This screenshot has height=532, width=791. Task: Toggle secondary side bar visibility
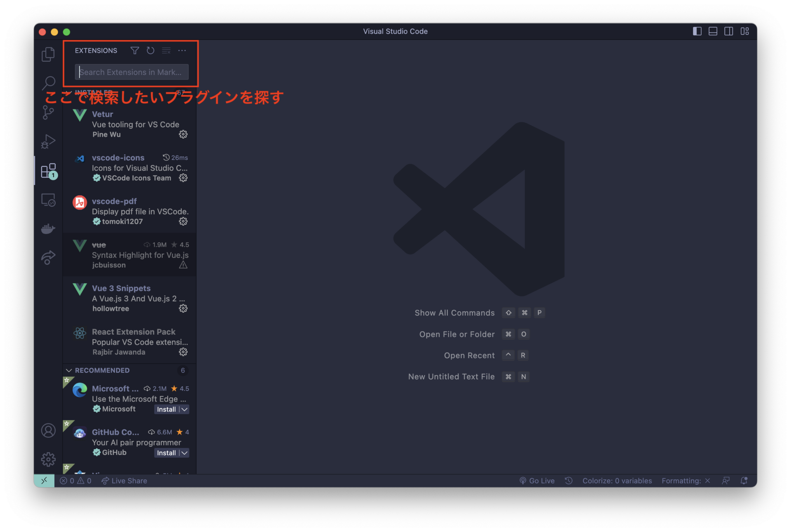(x=728, y=31)
